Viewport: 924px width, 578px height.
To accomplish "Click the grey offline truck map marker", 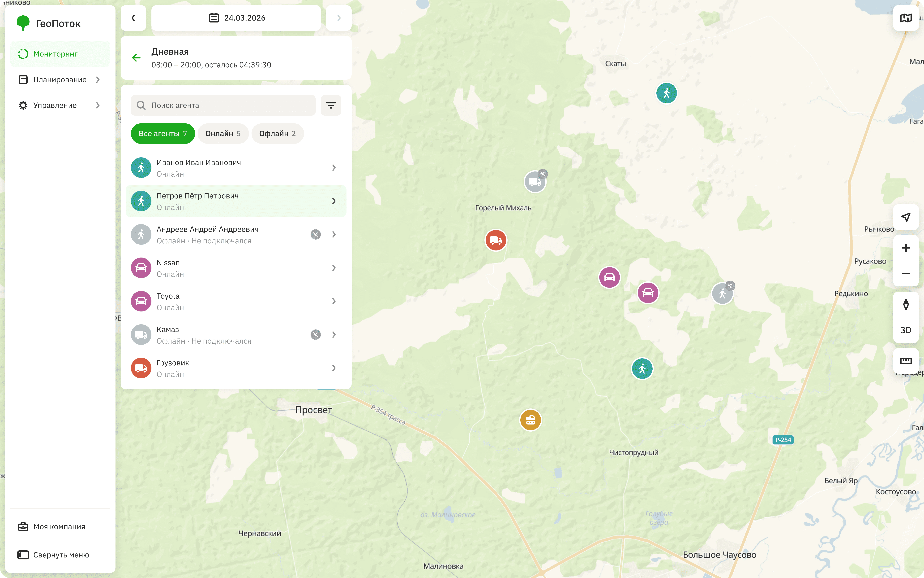I will tap(535, 182).
